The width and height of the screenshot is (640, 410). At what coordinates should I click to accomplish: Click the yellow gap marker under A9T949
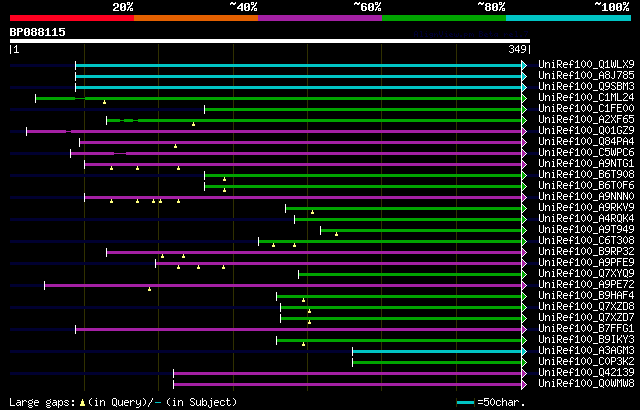point(336,234)
